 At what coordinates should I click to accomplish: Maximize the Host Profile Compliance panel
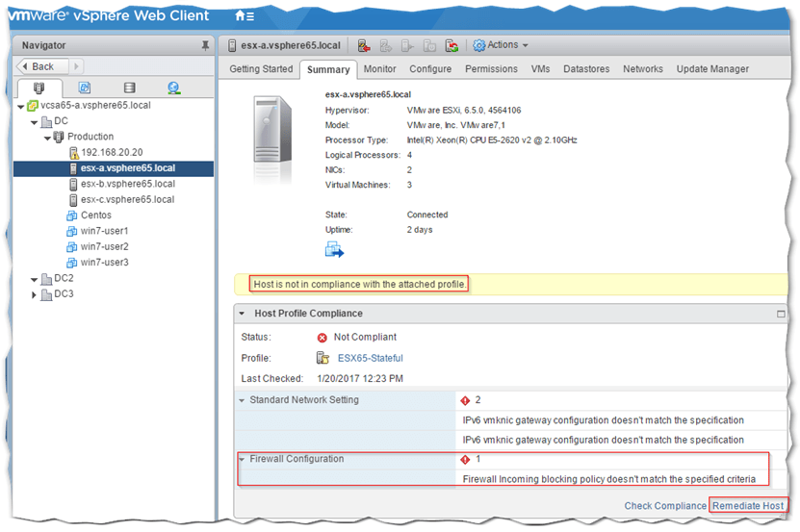[781, 314]
